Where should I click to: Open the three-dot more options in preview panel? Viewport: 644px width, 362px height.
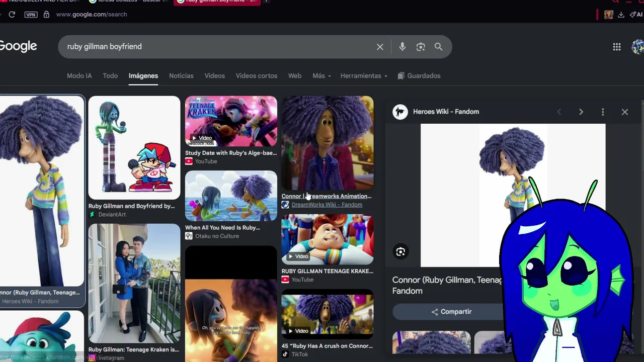tap(603, 112)
